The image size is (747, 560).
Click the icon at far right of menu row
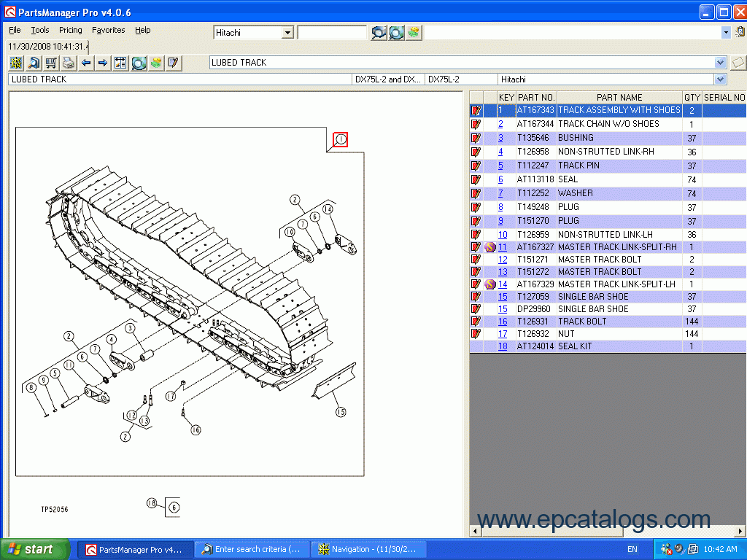[x=740, y=32]
